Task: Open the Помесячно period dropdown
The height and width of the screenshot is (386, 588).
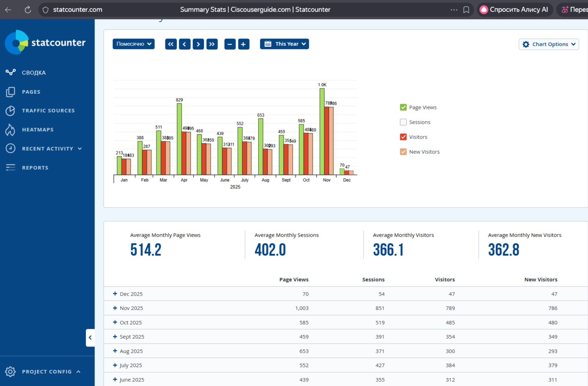Action: click(134, 44)
